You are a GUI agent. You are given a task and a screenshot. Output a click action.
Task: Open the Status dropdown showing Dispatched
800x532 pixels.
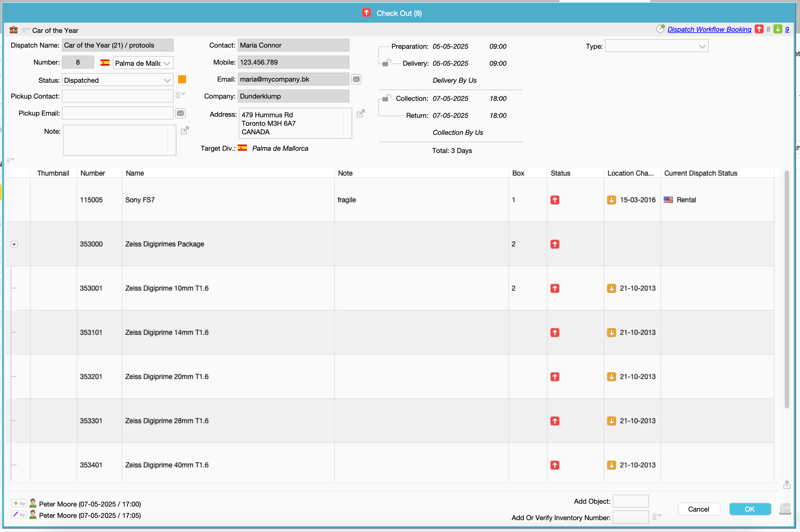point(117,80)
